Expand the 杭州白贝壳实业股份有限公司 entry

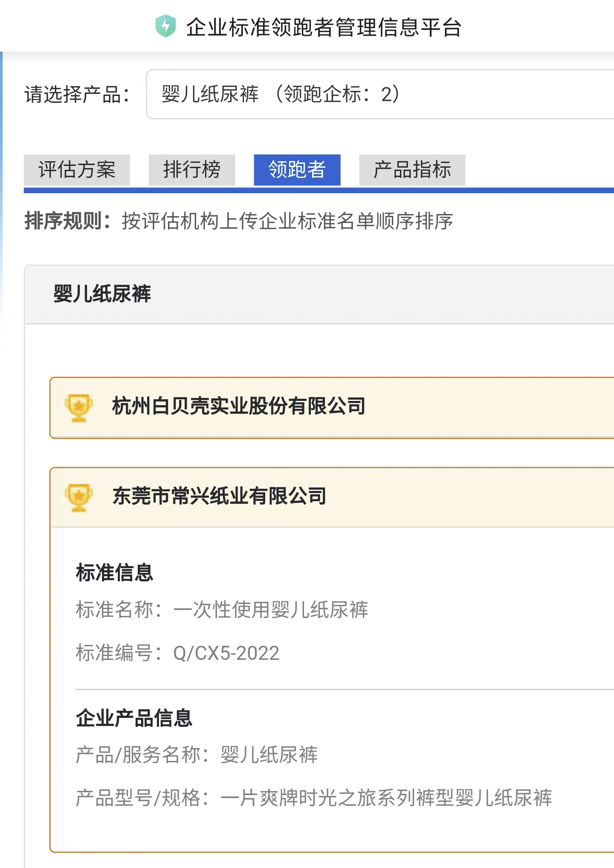332,407
